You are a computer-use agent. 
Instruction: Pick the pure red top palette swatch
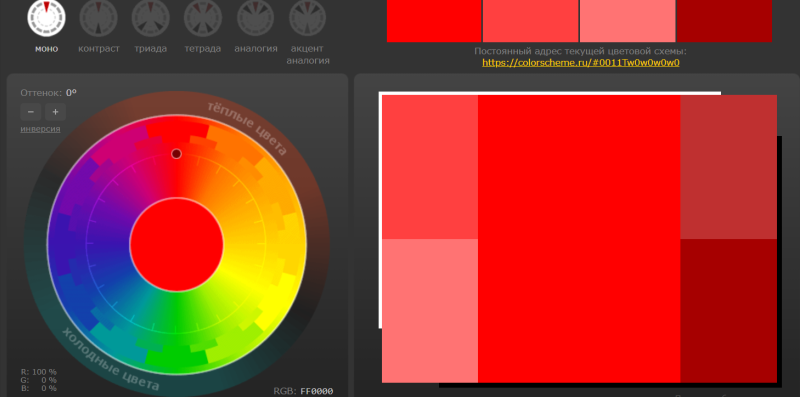[x=434, y=21]
